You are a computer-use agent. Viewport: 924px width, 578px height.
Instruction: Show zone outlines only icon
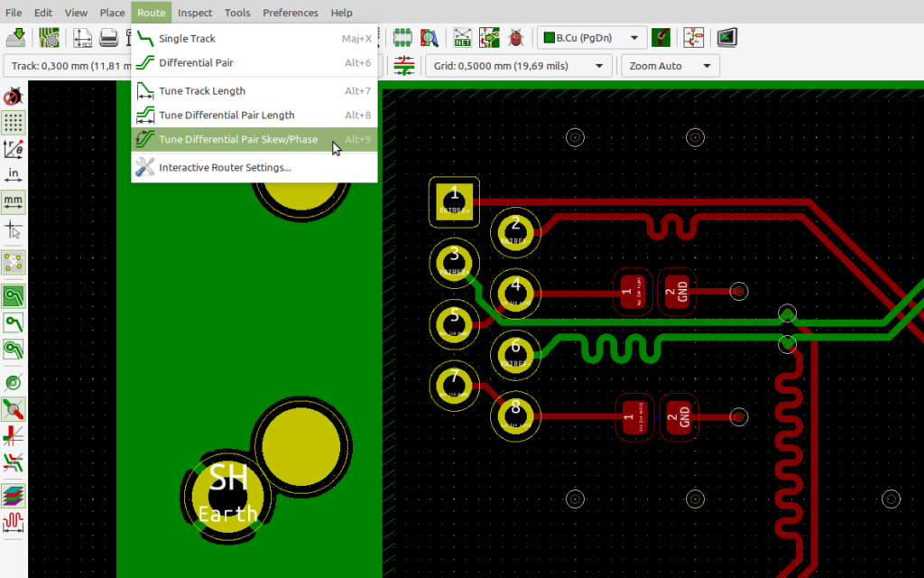13,350
